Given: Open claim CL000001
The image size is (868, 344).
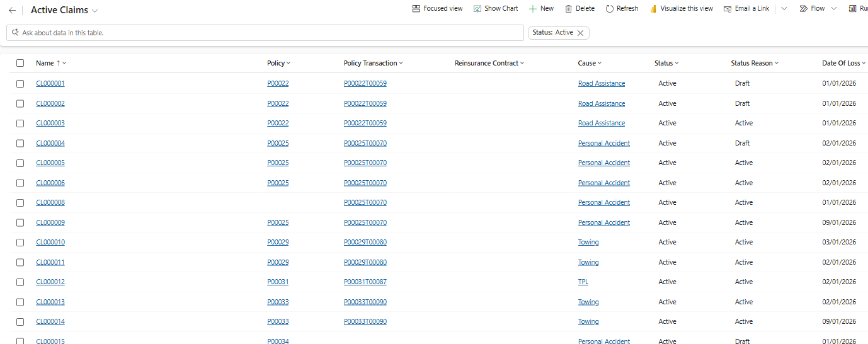Looking at the screenshot, I should click(x=50, y=83).
